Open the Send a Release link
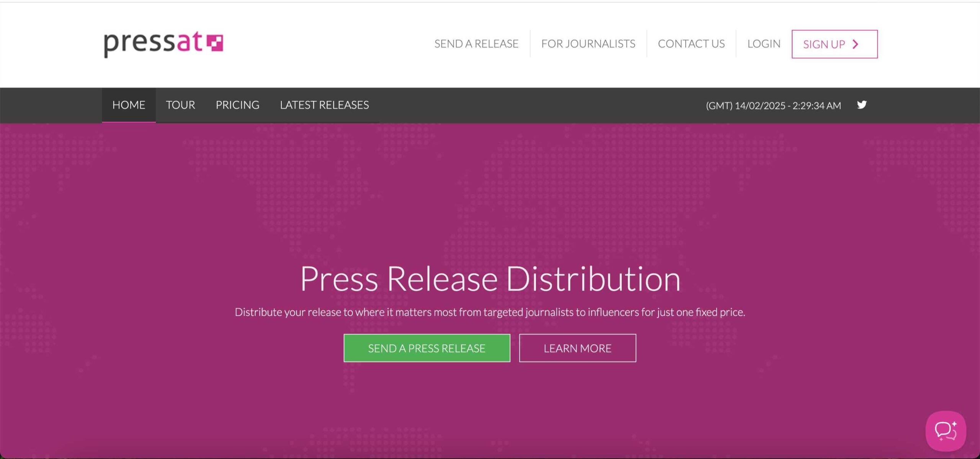980x459 pixels. pyautogui.click(x=476, y=44)
